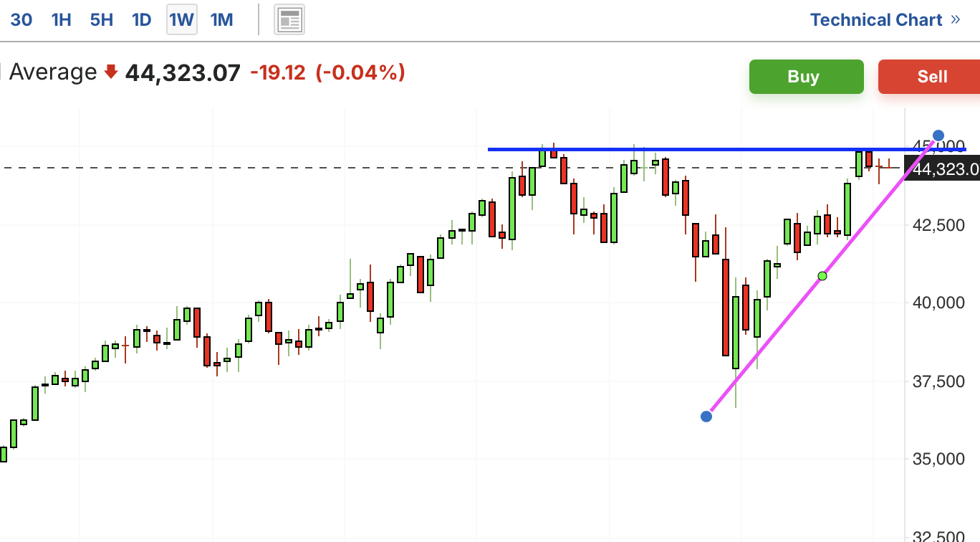The image size is (980, 542).
Task: Switch to the 1M timeframe
Action: [x=222, y=20]
